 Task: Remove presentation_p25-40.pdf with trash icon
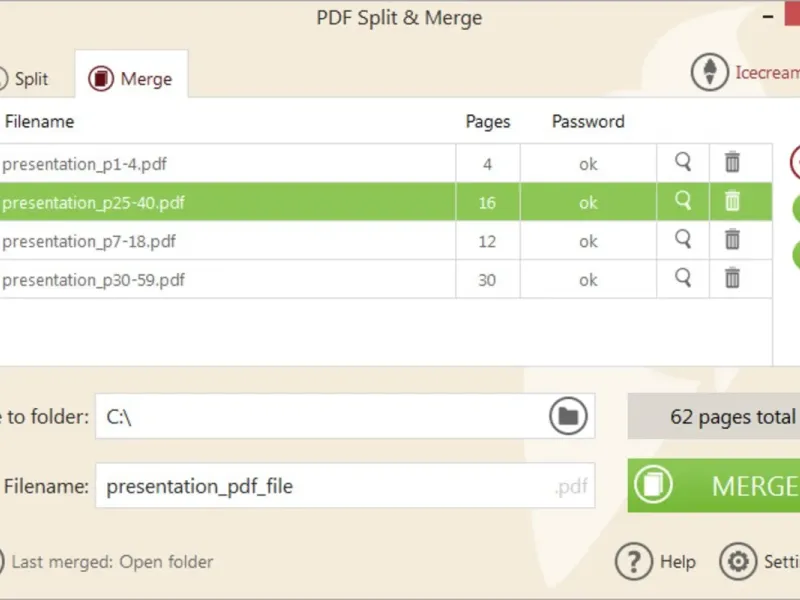coord(732,201)
